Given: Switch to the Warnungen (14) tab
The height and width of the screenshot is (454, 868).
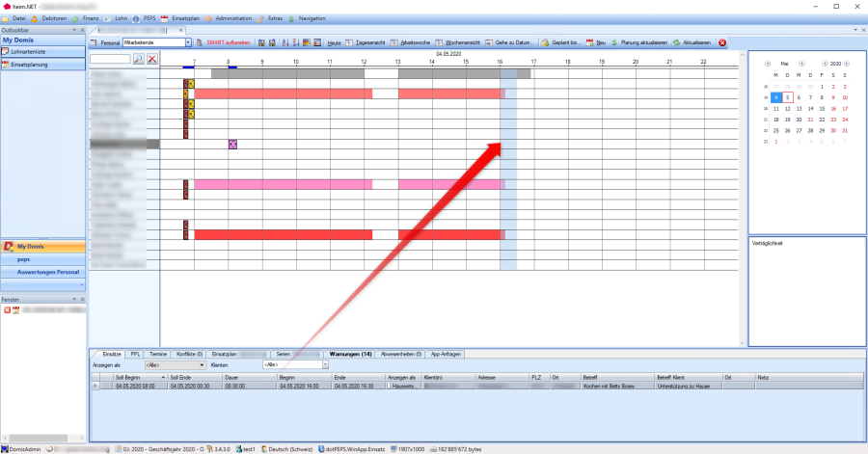Looking at the screenshot, I should click(x=350, y=354).
